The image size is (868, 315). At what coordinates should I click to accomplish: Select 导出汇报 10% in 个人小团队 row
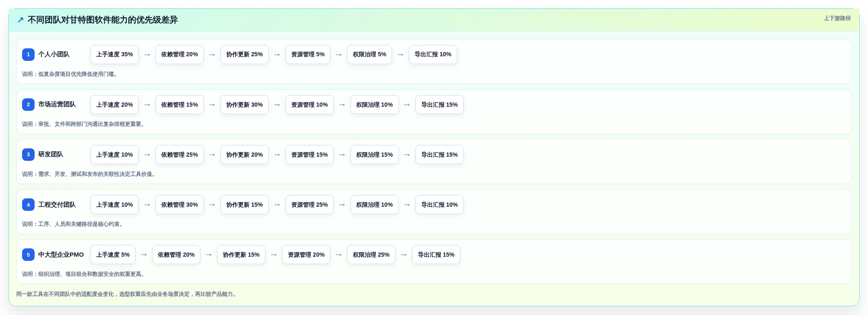433,55
